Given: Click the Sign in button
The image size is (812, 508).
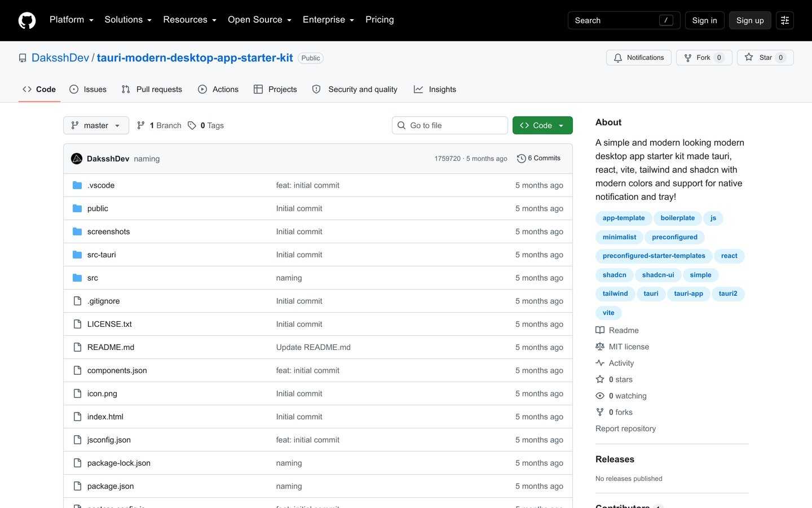Looking at the screenshot, I should point(704,20).
